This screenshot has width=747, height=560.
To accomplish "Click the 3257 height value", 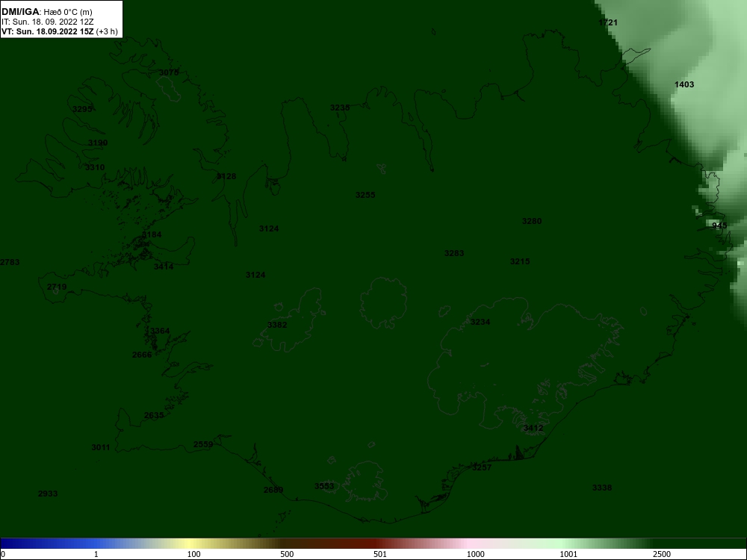I will coord(482,467).
